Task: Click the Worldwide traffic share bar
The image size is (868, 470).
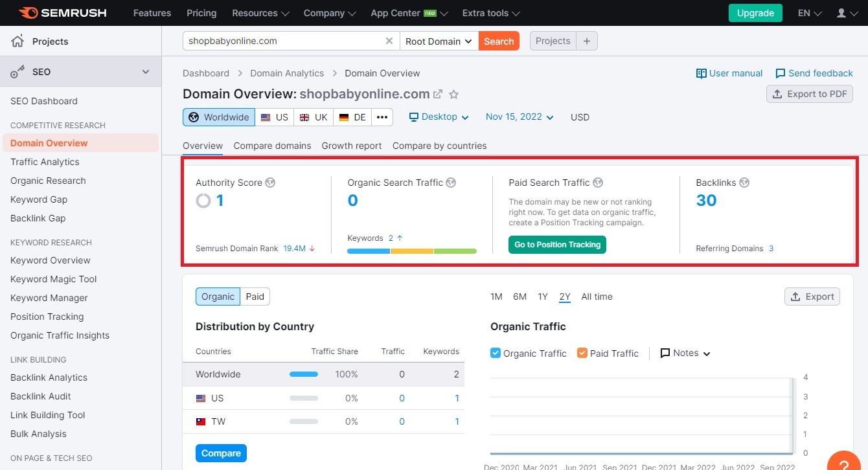Action: point(304,374)
